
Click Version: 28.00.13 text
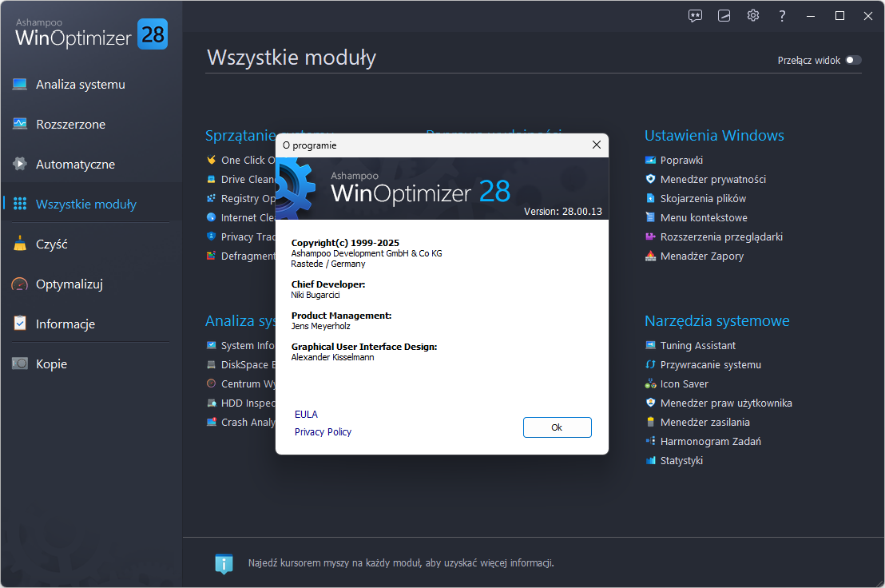click(x=563, y=212)
